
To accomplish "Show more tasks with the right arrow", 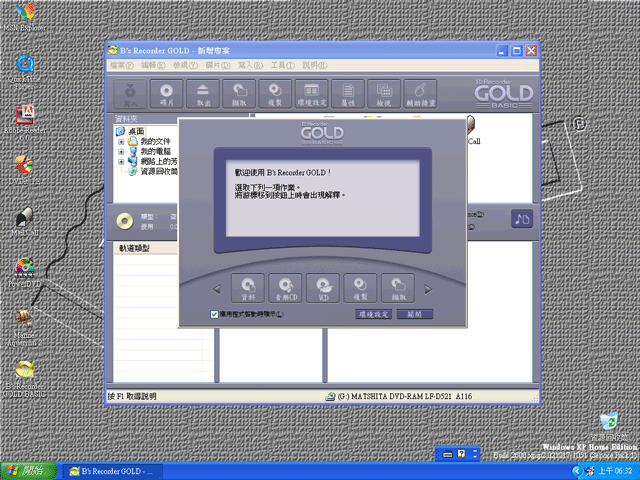I will [428, 289].
